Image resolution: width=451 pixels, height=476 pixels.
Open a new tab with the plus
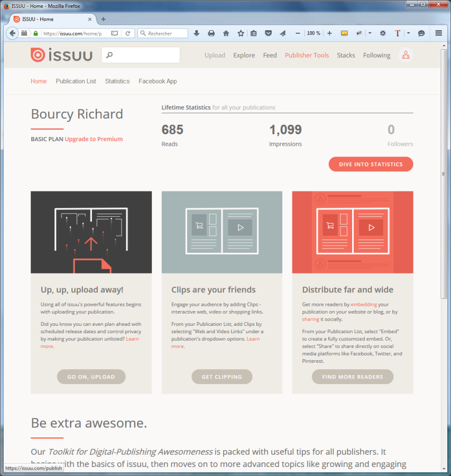(104, 19)
